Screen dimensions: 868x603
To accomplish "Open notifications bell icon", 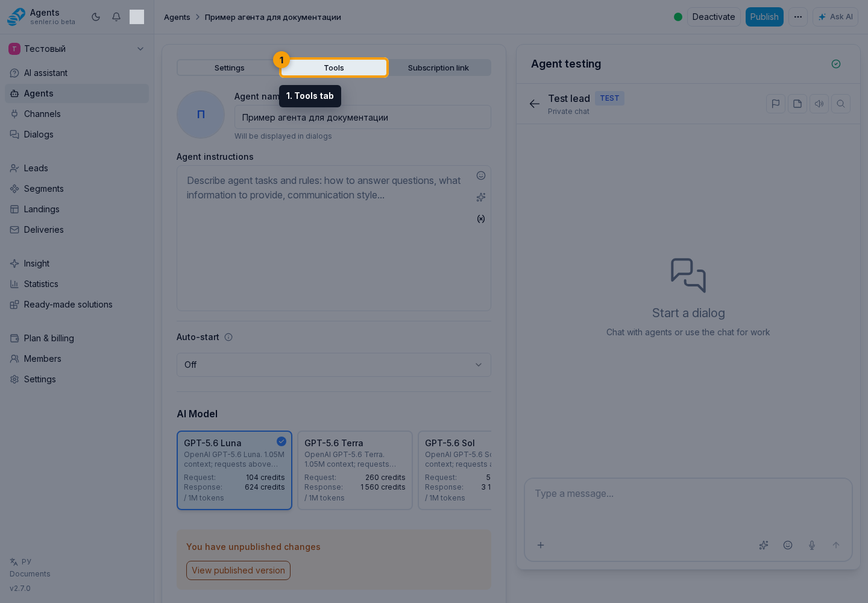I will [x=116, y=17].
